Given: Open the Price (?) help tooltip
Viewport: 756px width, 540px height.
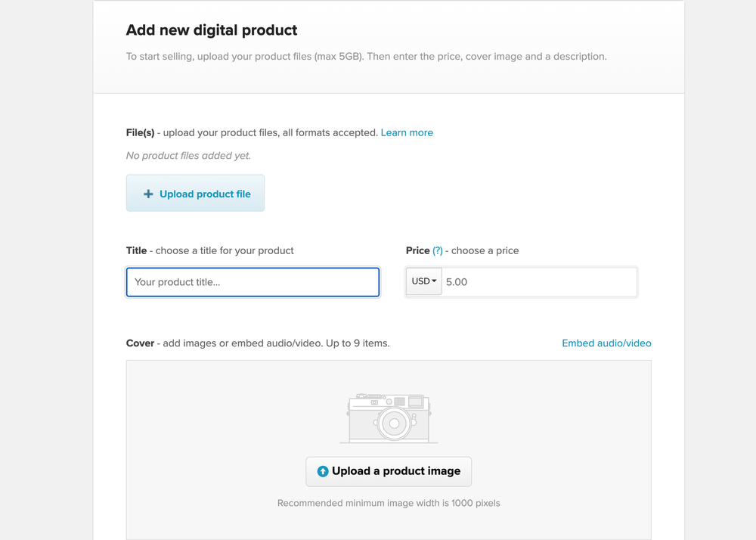Looking at the screenshot, I should [436, 250].
